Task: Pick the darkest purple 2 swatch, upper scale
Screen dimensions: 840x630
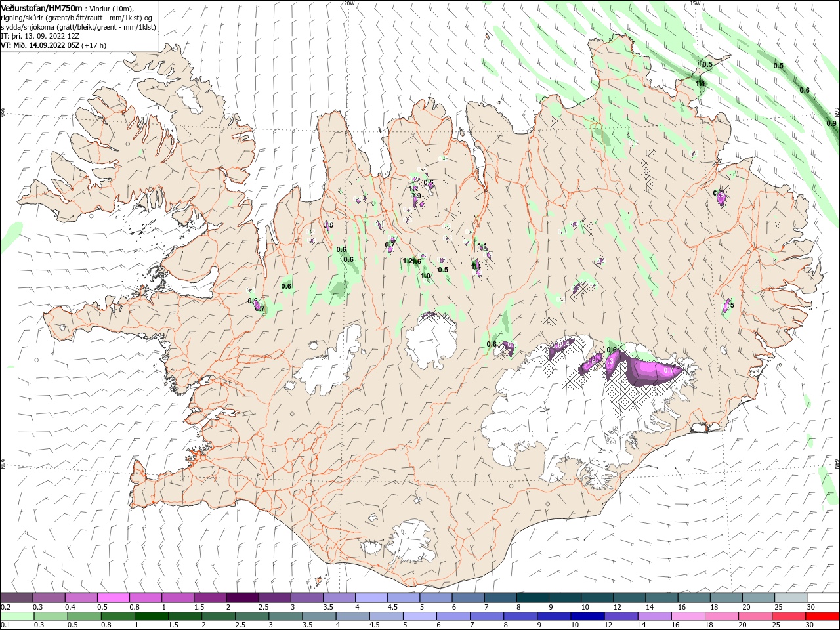Action: click(x=242, y=598)
